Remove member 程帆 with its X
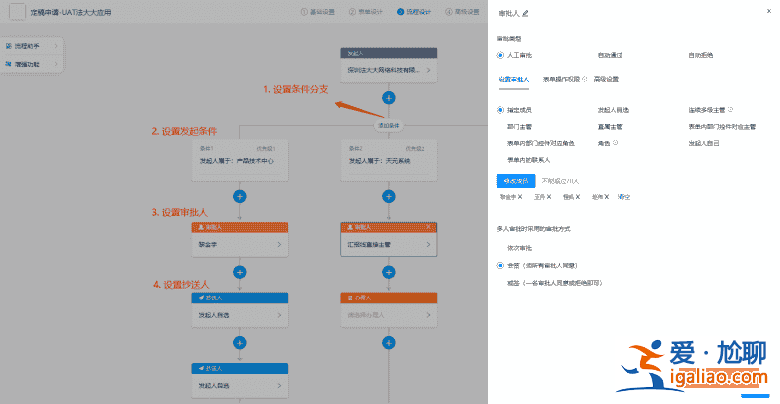 (578, 197)
